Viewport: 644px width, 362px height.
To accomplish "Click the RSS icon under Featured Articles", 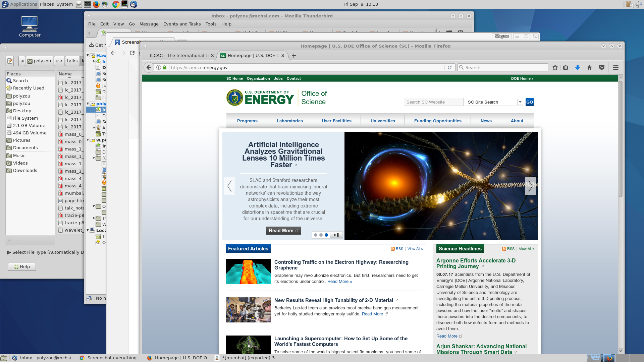I will 392,249.
